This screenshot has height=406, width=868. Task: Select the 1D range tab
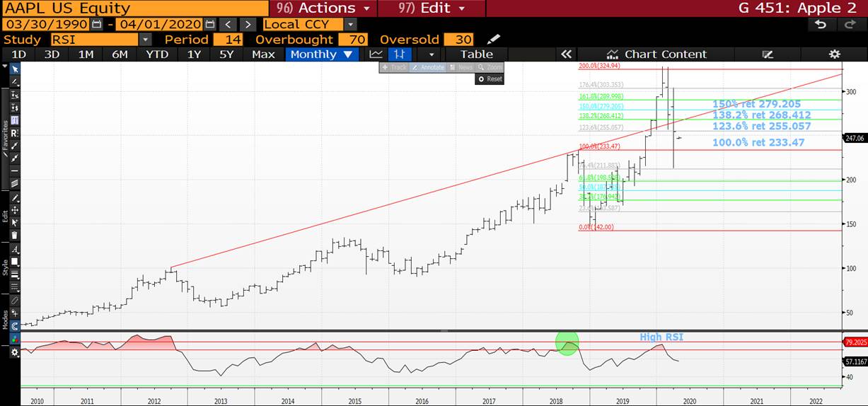pyautogui.click(x=20, y=54)
